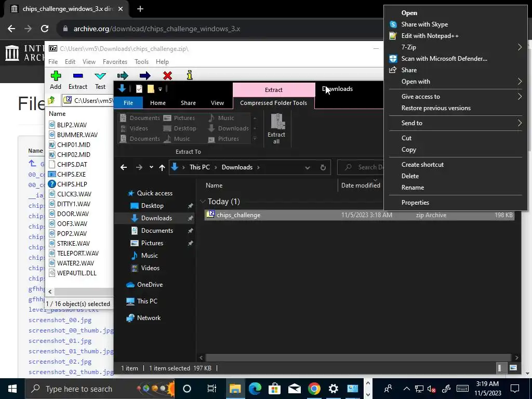Viewport: 532px width, 399px height.
Task: Open screenshot_00.jpg link on archive page
Action: 60,320
